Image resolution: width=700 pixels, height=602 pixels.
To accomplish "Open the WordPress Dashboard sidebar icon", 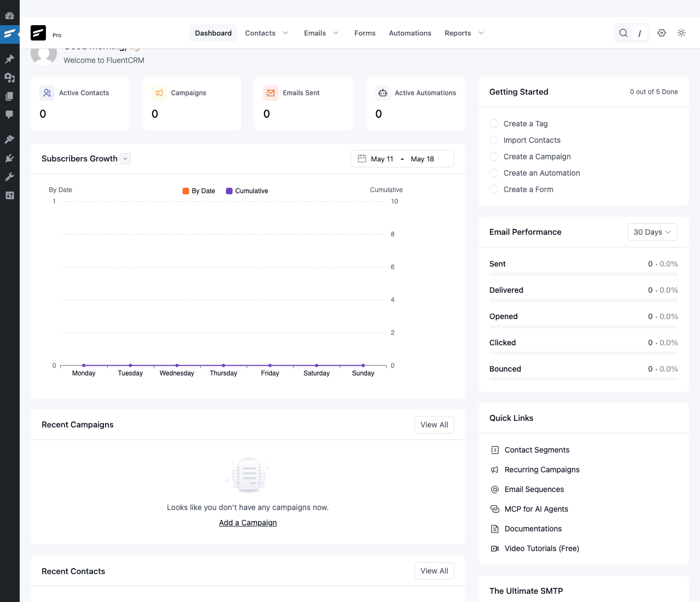I will tap(9, 15).
